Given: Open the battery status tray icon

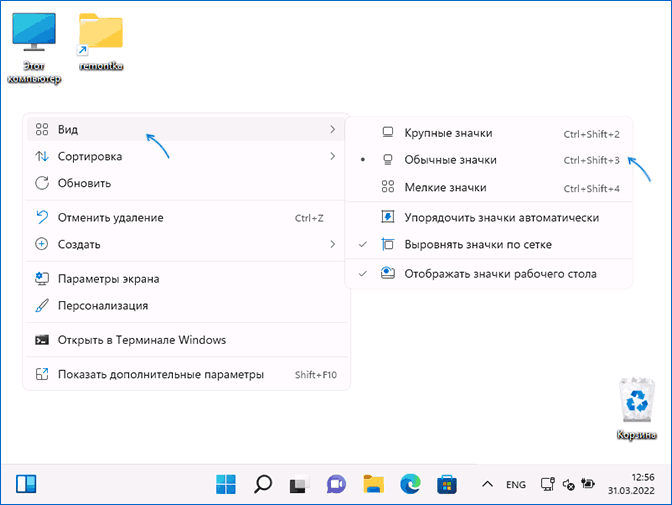Looking at the screenshot, I should click(588, 484).
